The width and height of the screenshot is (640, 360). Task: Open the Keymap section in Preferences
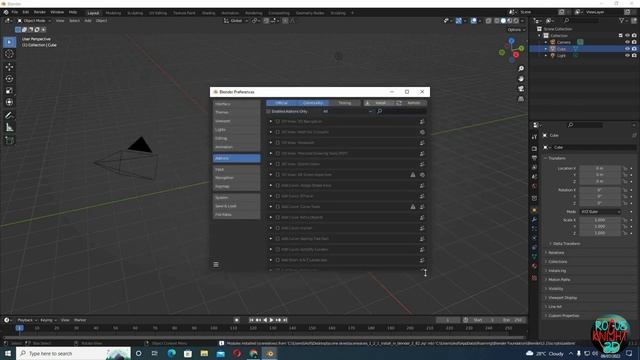pos(236,187)
